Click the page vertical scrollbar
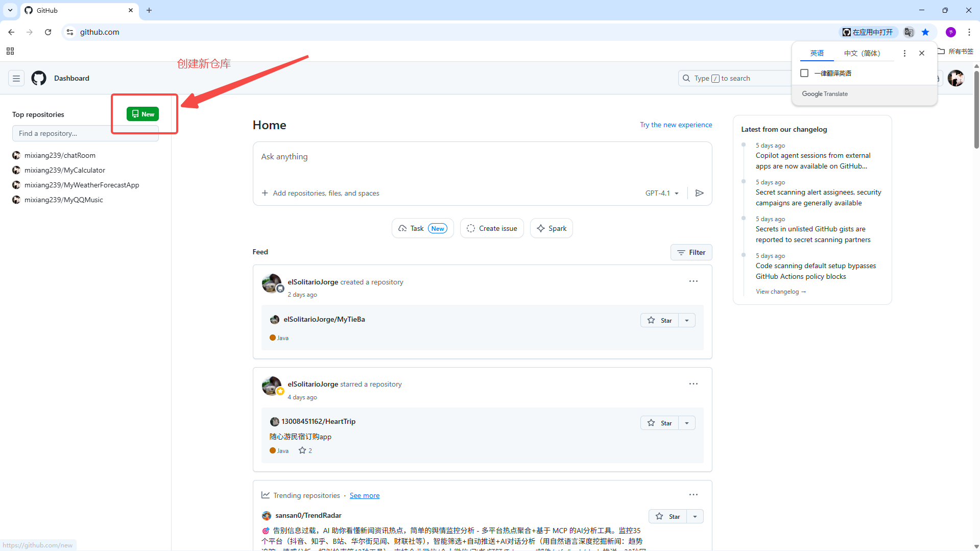This screenshot has height=551, width=980. [976, 110]
